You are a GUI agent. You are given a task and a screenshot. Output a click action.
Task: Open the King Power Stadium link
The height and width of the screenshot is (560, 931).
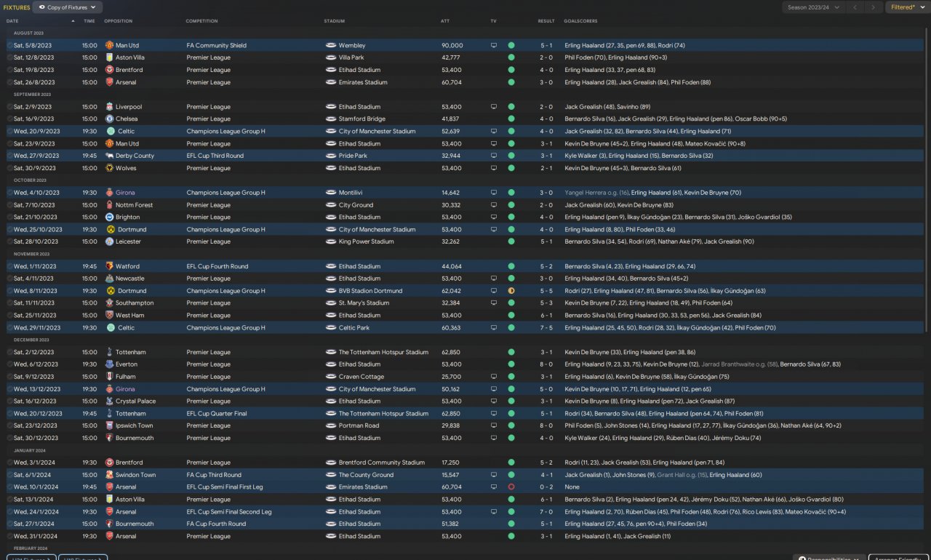[x=367, y=241]
